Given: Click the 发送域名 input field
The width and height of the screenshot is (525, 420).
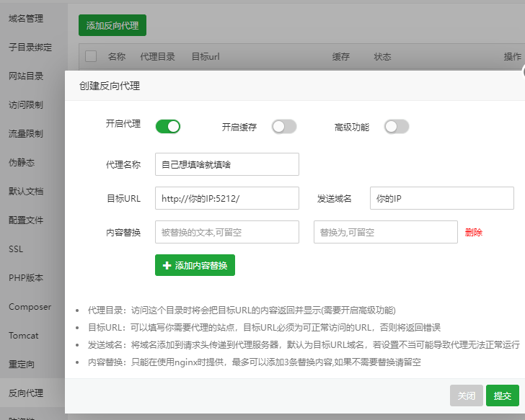Looking at the screenshot, I should pos(441,198).
